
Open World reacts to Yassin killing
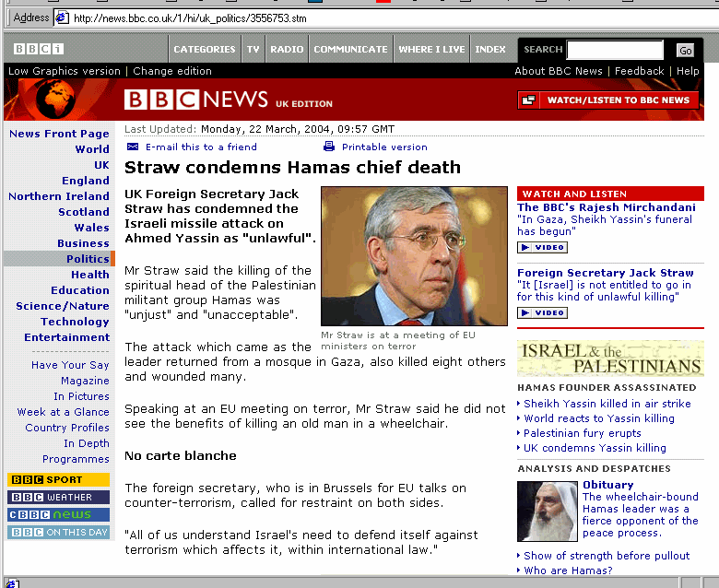(x=599, y=418)
